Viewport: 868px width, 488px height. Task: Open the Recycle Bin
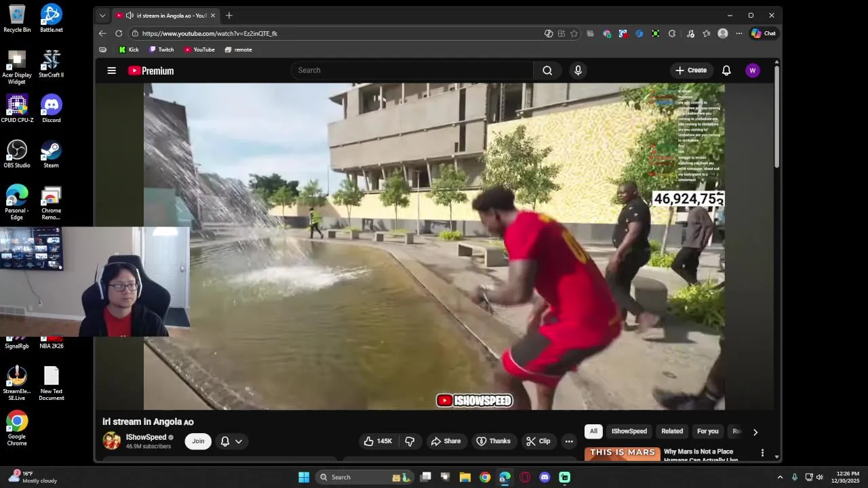point(17,19)
